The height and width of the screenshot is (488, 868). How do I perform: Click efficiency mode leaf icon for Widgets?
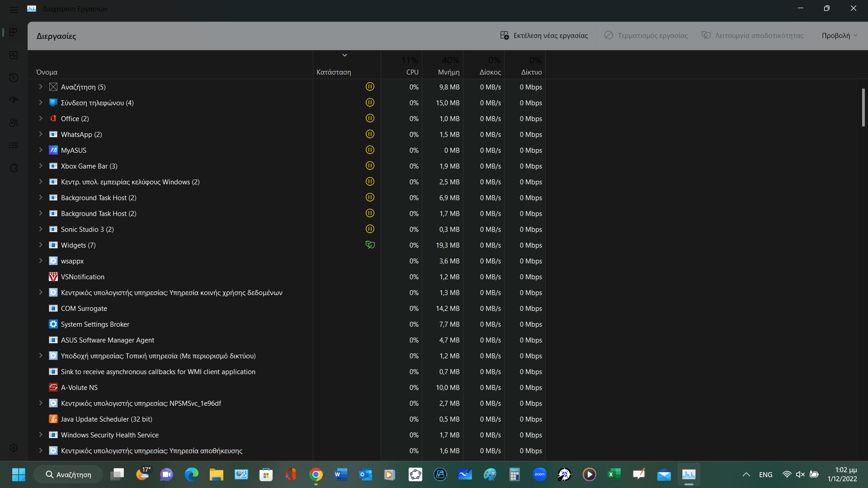[x=370, y=245]
